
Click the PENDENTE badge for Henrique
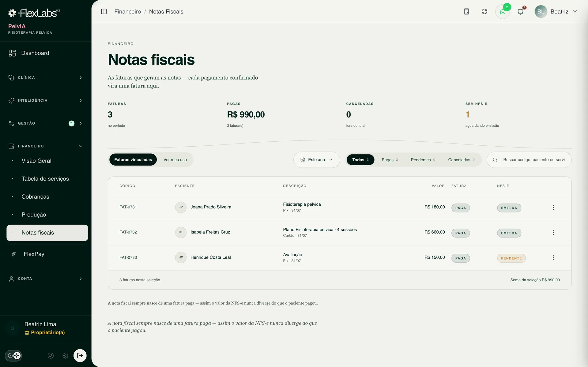click(511, 258)
